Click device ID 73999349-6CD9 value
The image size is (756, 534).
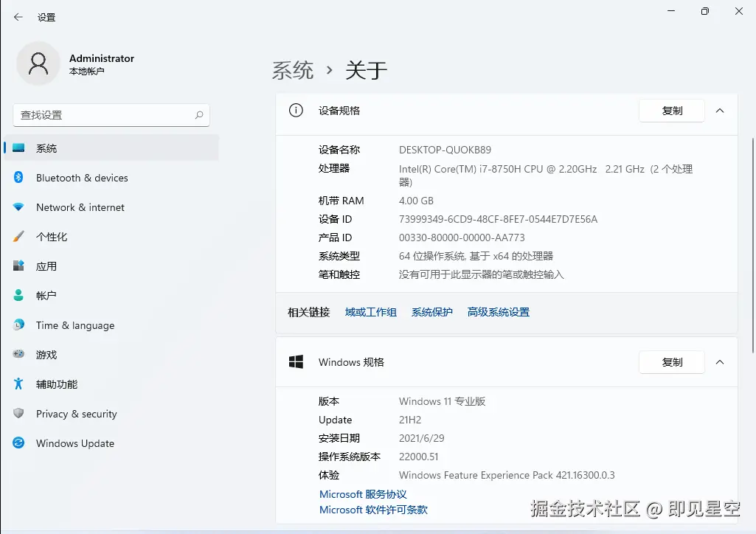click(498, 219)
